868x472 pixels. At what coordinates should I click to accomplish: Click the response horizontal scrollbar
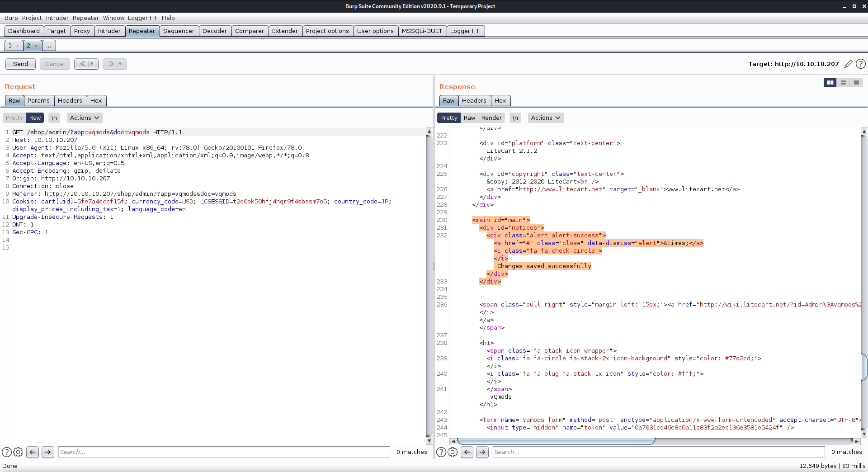click(x=556, y=441)
